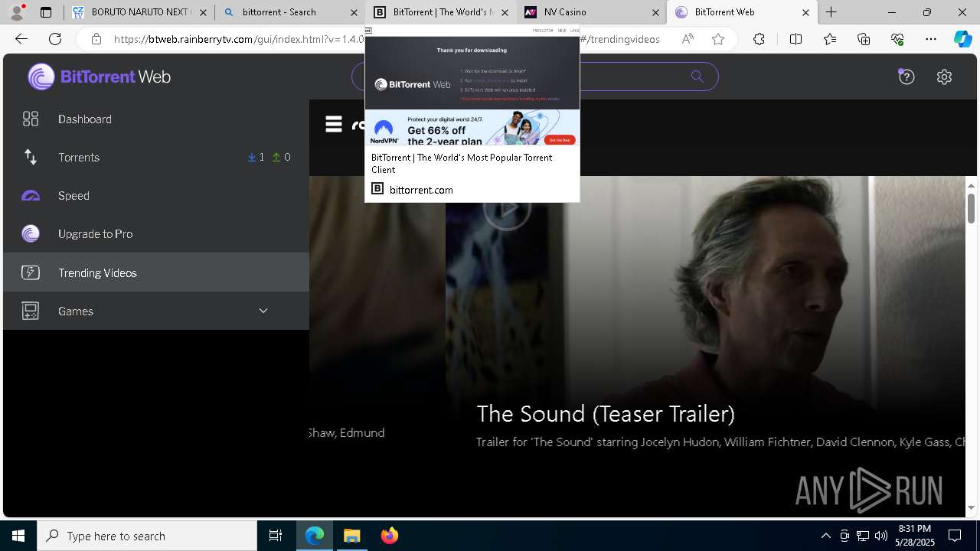Viewport: 980px width, 551px height.
Task: Click the Windows taskbar search box
Action: point(147,536)
